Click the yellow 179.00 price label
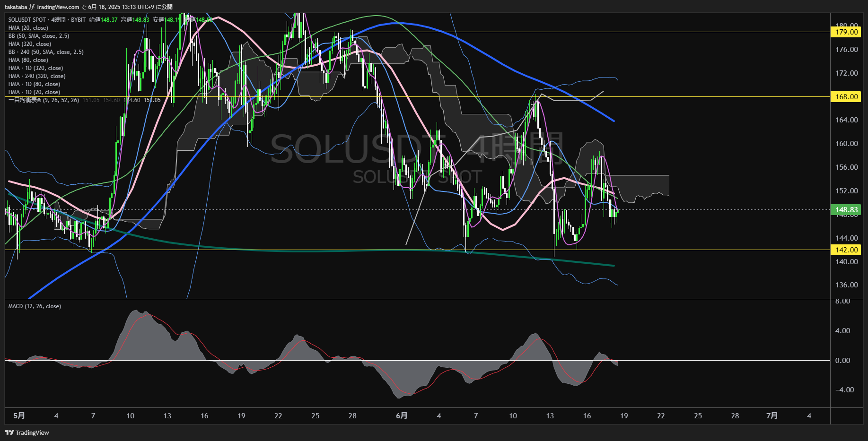868x441 pixels. (x=846, y=32)
